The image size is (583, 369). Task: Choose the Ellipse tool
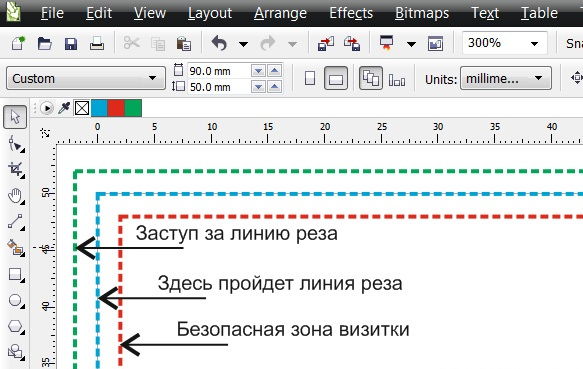(x=15, y=300)
